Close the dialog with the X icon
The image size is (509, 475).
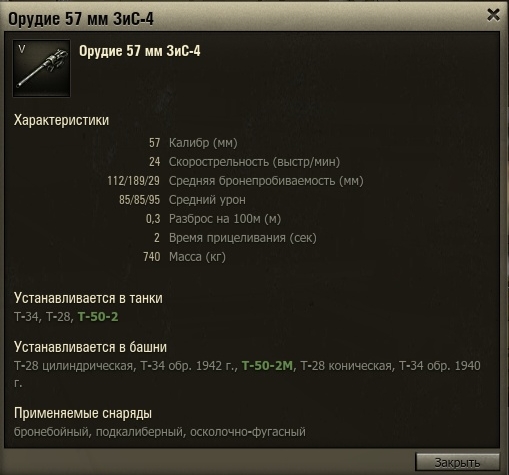point(493,15)
